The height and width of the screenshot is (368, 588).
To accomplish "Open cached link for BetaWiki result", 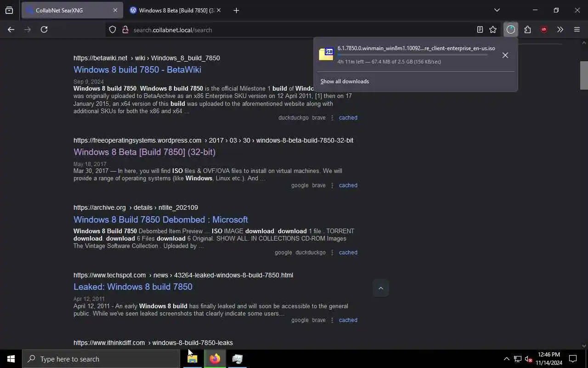I will pyautogui.click(x=348, y=118).
